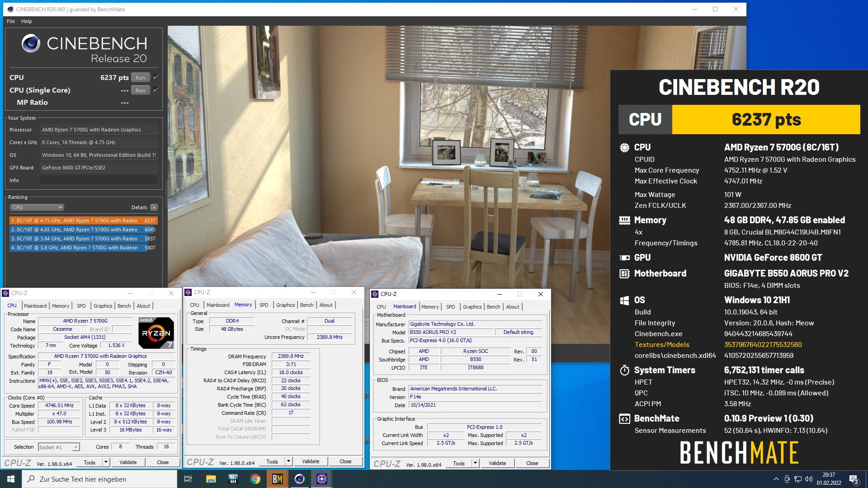Screen dimensions: 868x488
Task: Open About tab in the Memory CPU-Z window
Action: (x=326, y=305)
